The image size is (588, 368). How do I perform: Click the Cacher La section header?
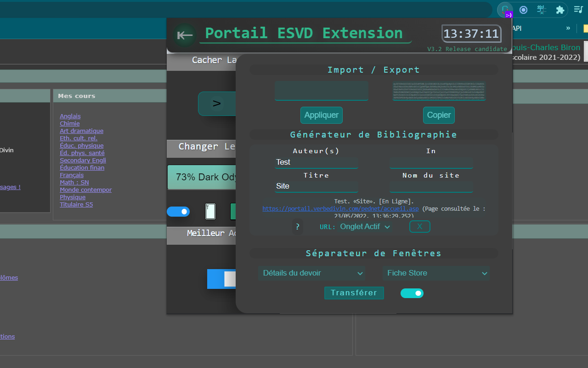(202, 61)
